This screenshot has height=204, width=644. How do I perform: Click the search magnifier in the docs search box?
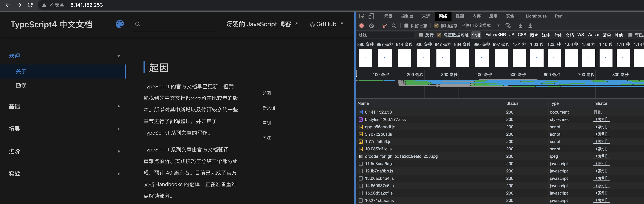(138, 24)
